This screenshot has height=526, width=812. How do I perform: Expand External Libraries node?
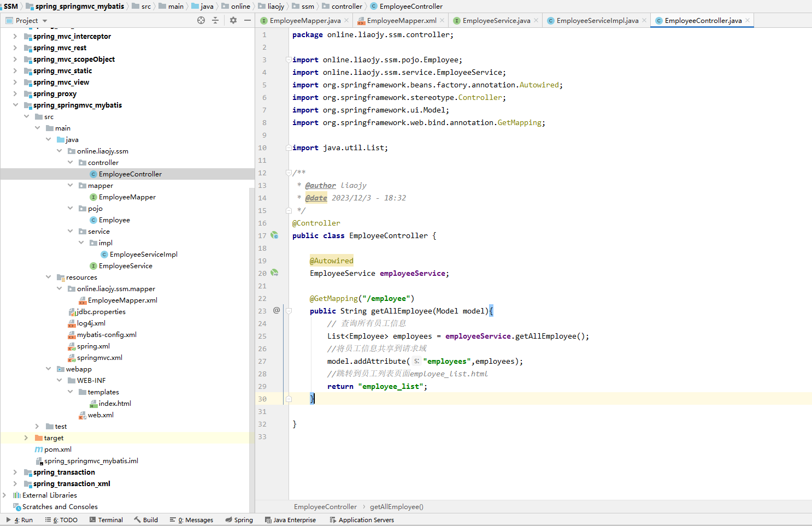pyautogui.click(x=4, y=495)
